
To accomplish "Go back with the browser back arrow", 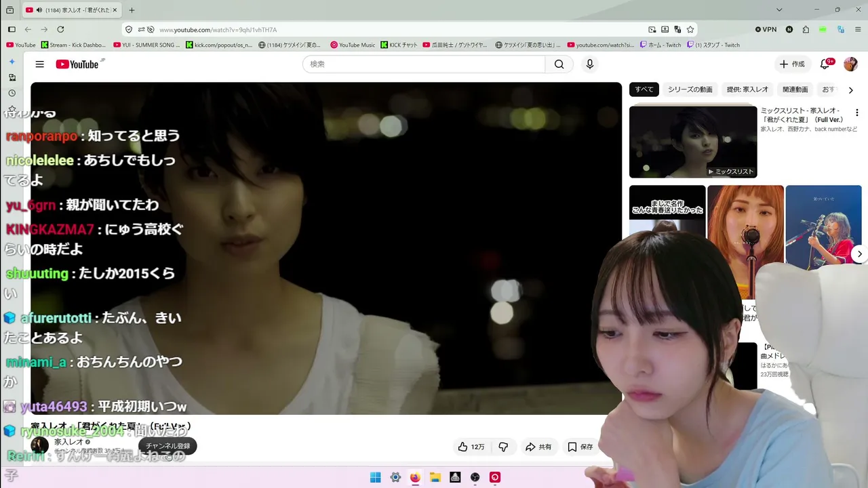I will tap(28, 30).
